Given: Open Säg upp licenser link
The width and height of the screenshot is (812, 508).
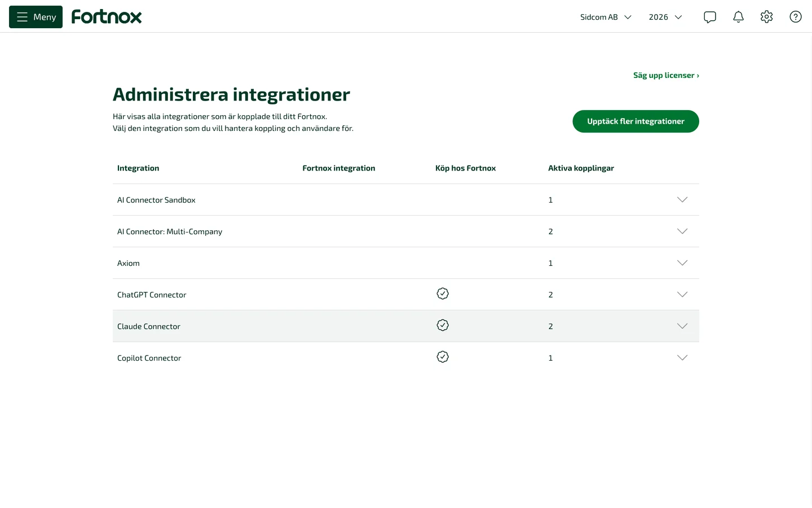Looking at the screenshot, I should pos(666,75).
